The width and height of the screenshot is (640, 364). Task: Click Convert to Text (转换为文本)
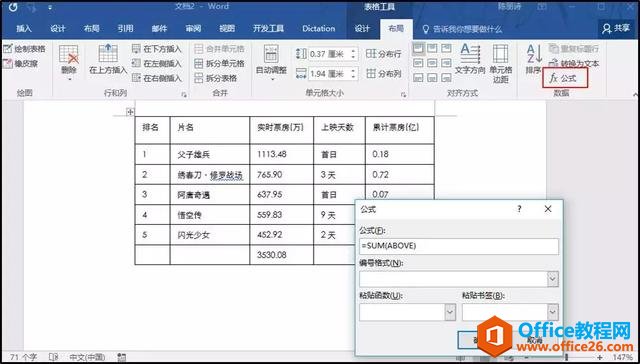[x=574, y=64]
